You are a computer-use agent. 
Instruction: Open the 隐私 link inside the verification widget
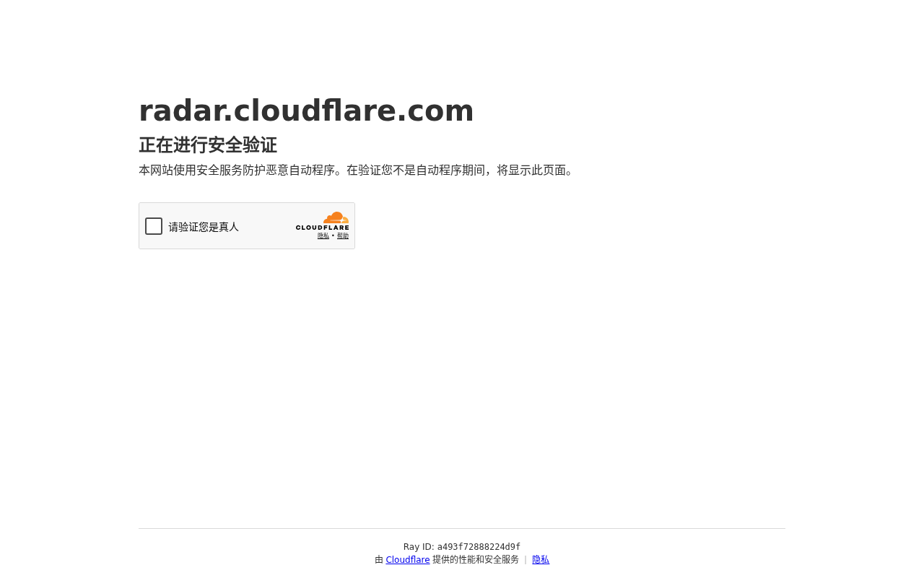[x=323, y=236]
